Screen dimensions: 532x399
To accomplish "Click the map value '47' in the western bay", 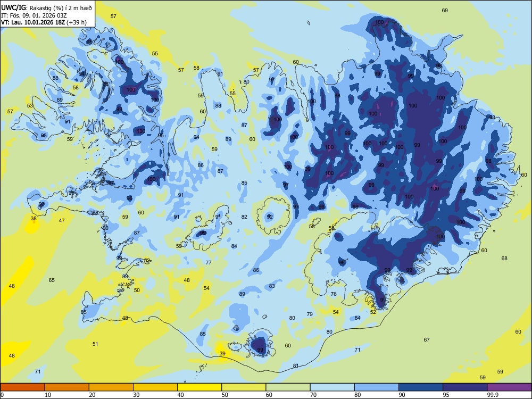I will point(62,221).
